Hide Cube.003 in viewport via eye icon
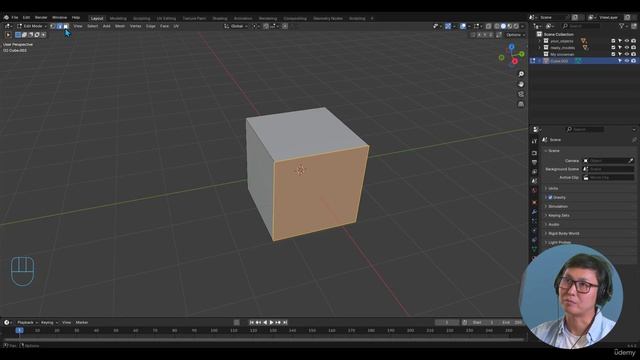This screenshot has width=640, height=360. click(627, 61)
